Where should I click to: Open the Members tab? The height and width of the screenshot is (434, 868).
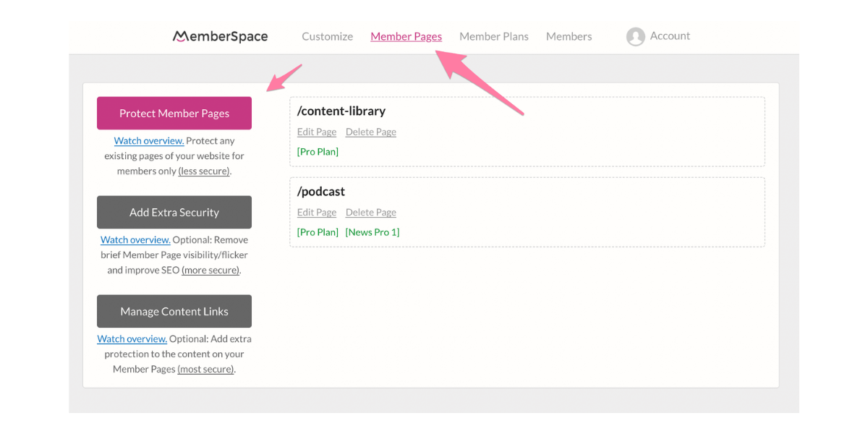(569, 36)
